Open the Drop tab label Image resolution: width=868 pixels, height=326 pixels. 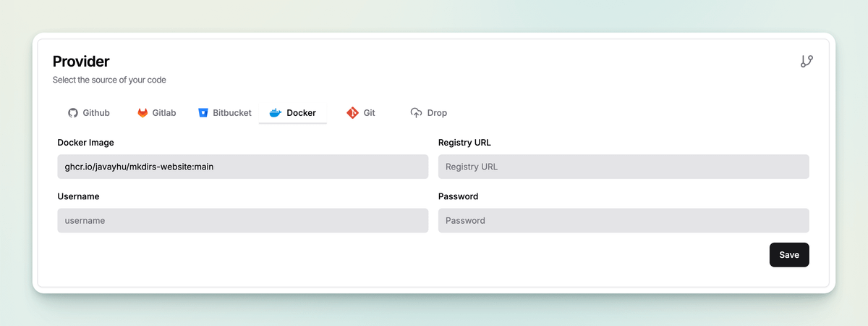437,113
